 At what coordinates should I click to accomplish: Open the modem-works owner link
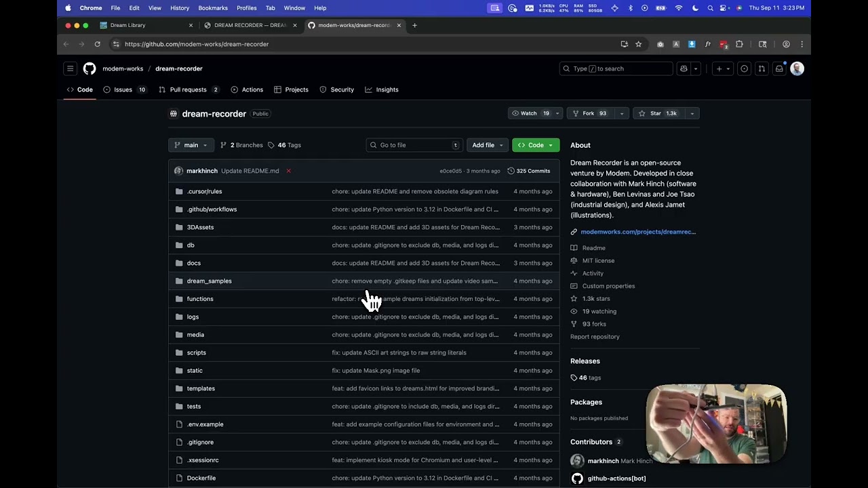[x=123, y=68]
